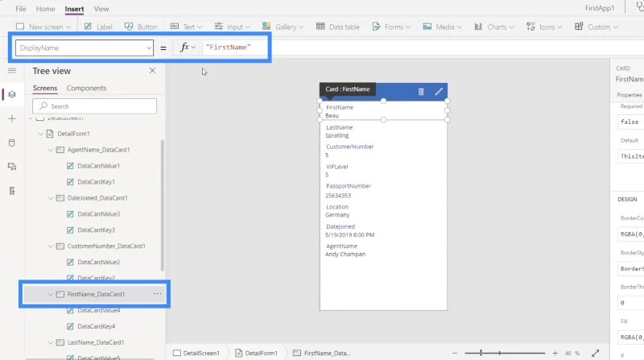Screen dimensions: 644x360
Task: Toggle the hamburger navigation menu
Action: click(x=12, y=71)
